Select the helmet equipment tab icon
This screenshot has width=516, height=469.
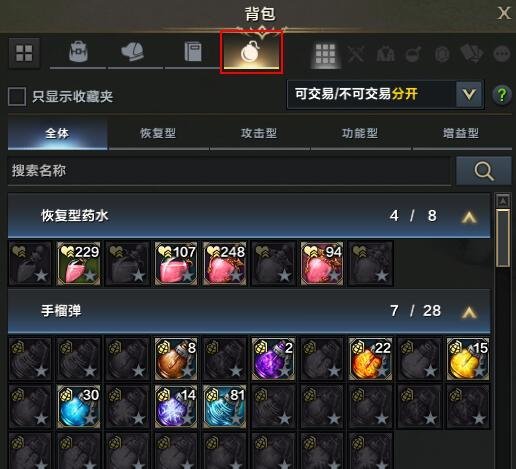(x=132, y=52)
